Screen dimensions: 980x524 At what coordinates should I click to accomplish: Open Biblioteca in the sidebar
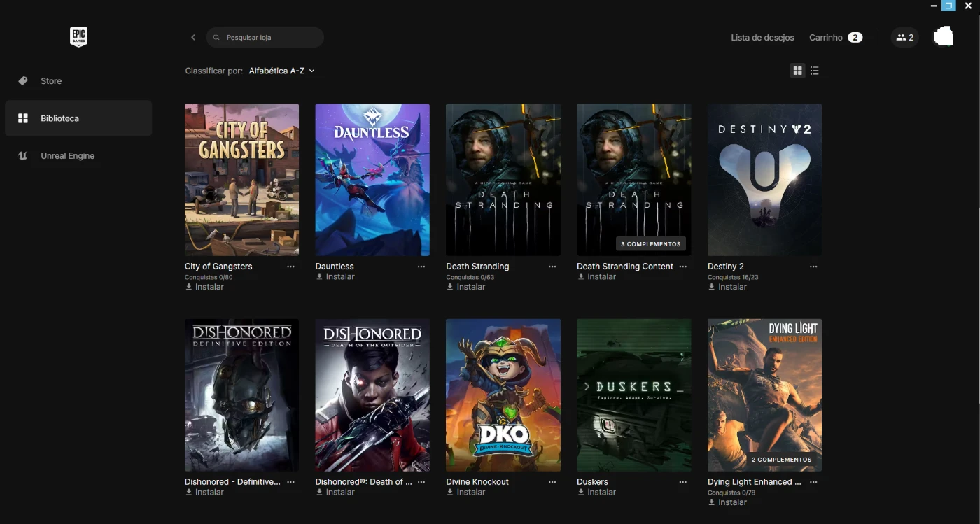(x=78, y=118)
